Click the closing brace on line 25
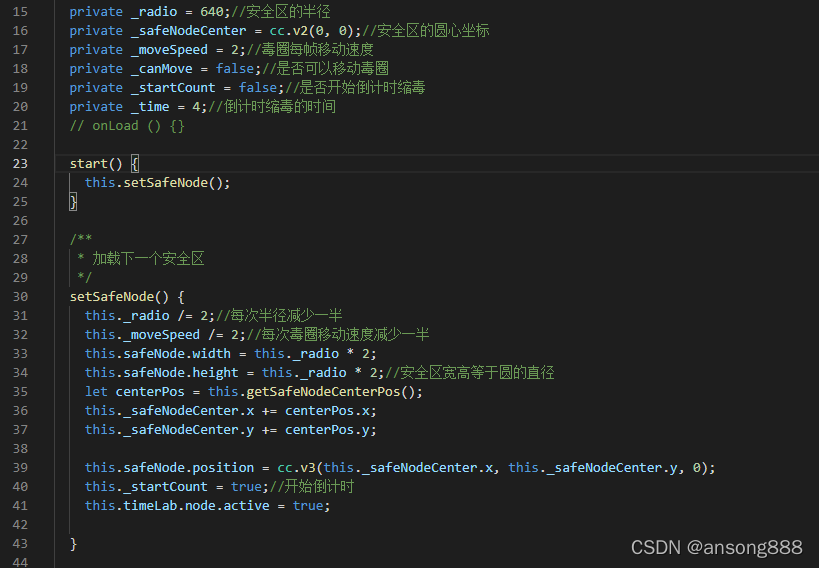 click(x=73, y=202)
